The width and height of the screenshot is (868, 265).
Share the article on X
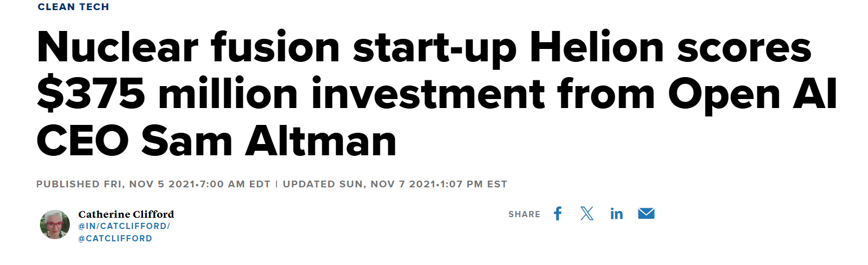tap(587, 214)
